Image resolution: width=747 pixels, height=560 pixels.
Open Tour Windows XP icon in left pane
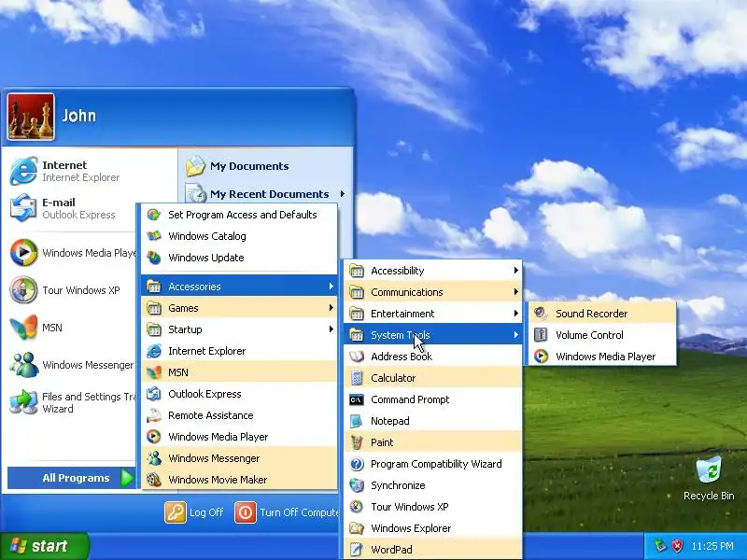23,290
